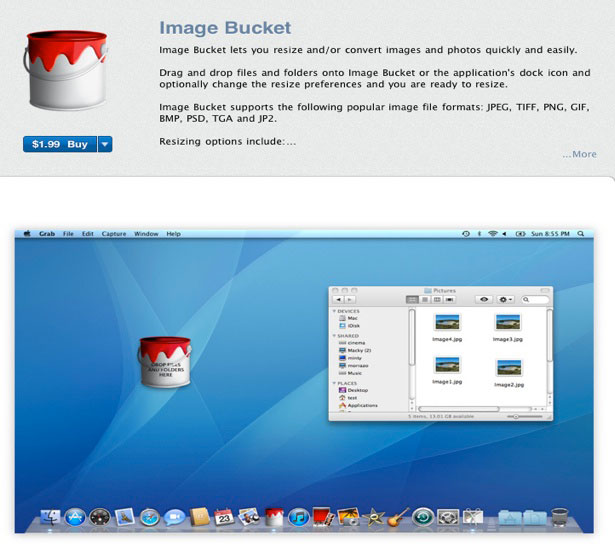Open Photo Booth from the Dock
615x550 pixels.
323,517
